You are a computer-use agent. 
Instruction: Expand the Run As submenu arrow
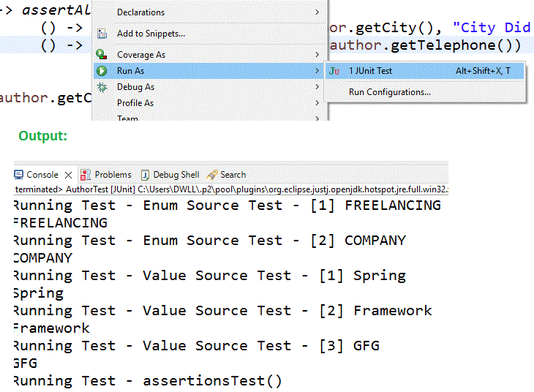(x=317, y=71)
